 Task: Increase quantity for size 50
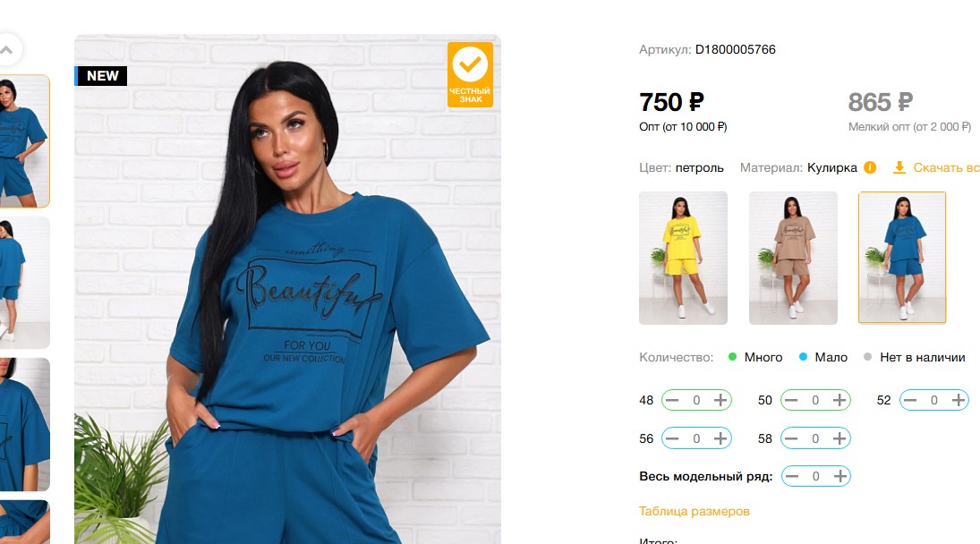[839, 400]
